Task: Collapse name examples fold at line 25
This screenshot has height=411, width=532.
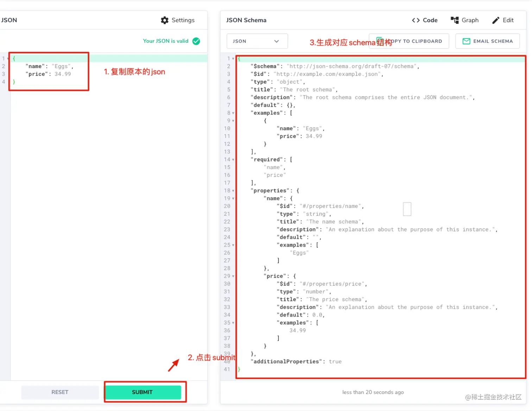Action: (233, 245)
